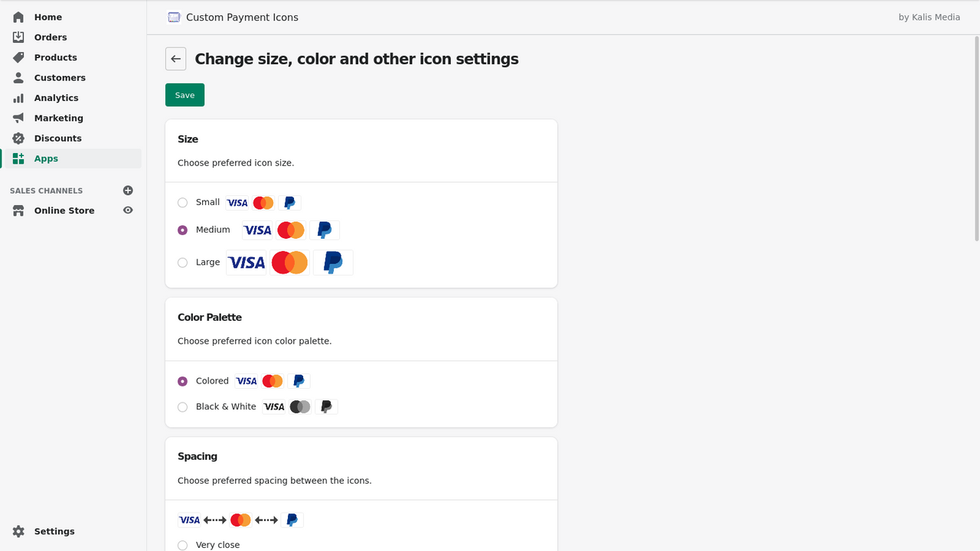Open Products via its tag icon
The height and width of the screenshot is (551, 980).
tap(17, 57)
